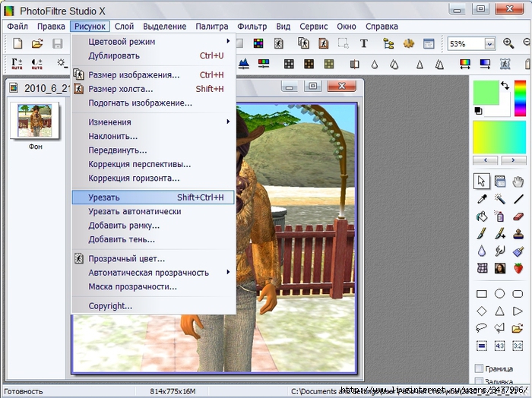Image resolution: width=532 pixels, height=398 pixels.
Task: Select the hand move tool
Action: pyautogui.click(x=518, y=182)
